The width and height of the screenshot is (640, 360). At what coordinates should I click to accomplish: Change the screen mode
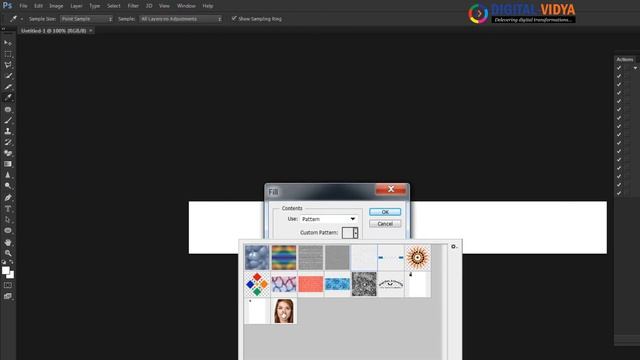pos(8,296)
